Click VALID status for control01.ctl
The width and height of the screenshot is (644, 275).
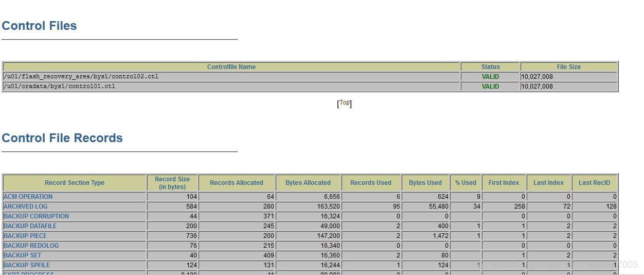(x=491, y=87)
